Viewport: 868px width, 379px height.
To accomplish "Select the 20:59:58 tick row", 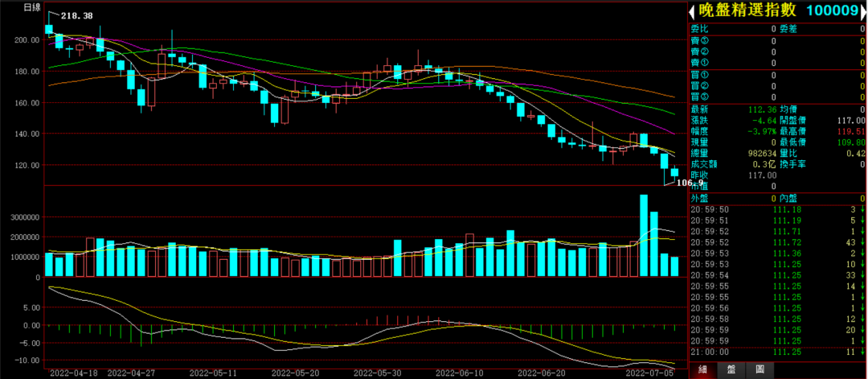I will tap(777, 319).
